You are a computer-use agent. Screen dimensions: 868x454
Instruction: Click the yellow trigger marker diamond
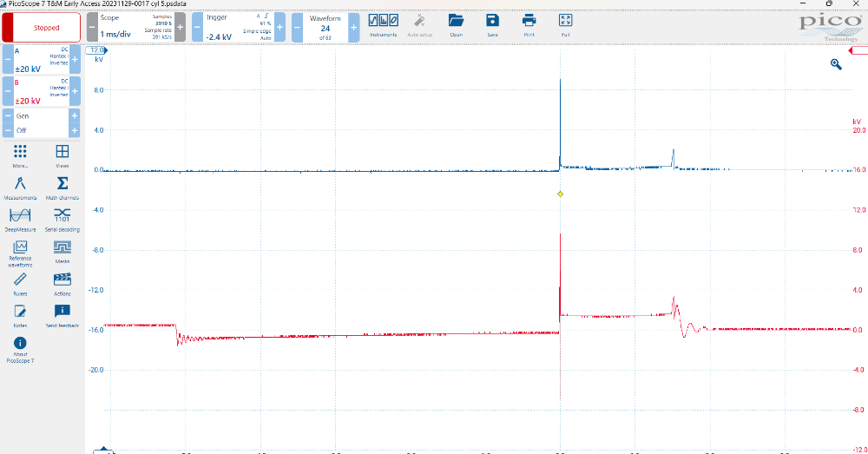(560, 194)
